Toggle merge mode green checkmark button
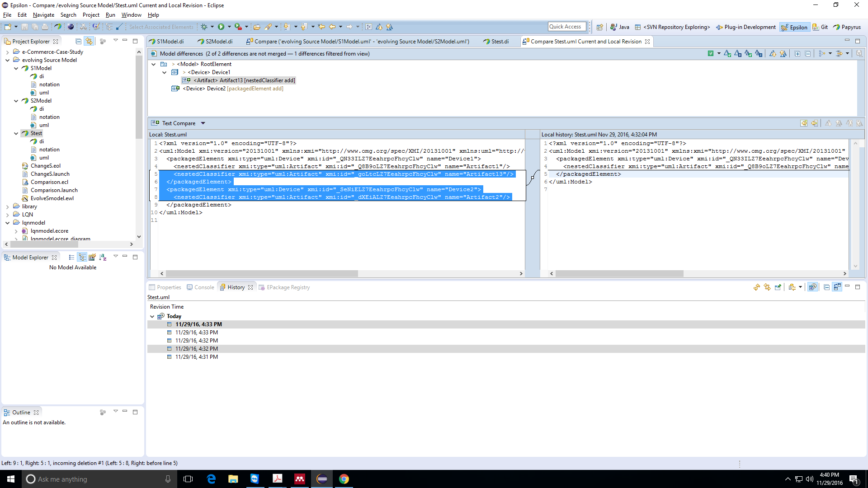 tap(711, 54)
